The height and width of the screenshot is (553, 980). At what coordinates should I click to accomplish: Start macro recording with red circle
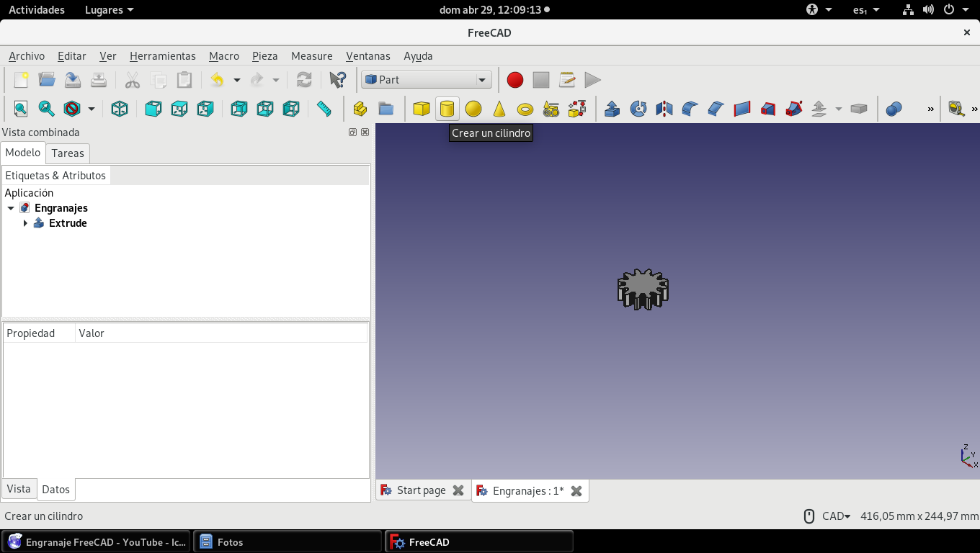[x=515, y=80]
